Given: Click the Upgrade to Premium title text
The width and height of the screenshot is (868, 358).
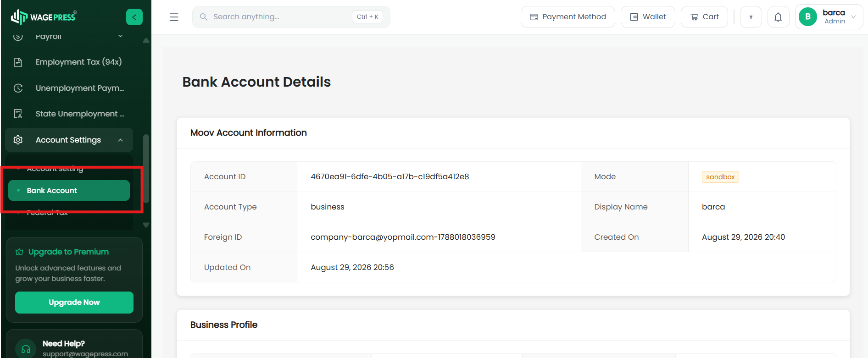Looking at the screenshot, I should tap(69, 252).
